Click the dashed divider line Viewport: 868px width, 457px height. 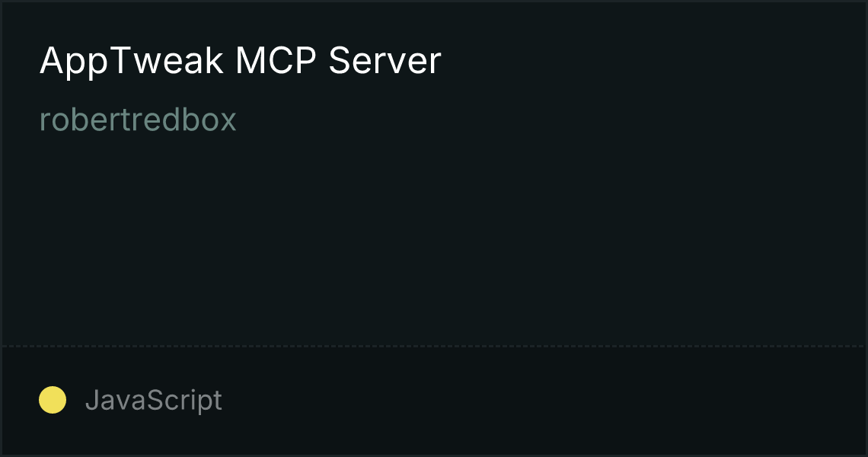[434, 347]
